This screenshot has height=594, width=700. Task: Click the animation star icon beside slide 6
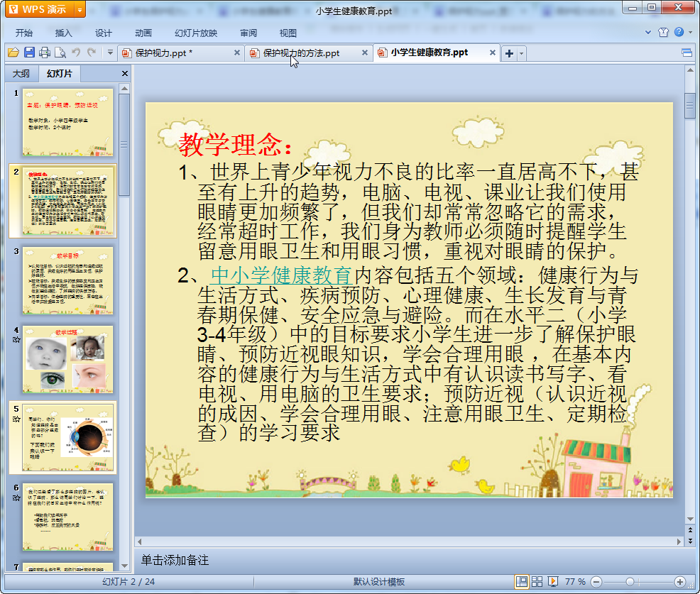coord(16,497)
